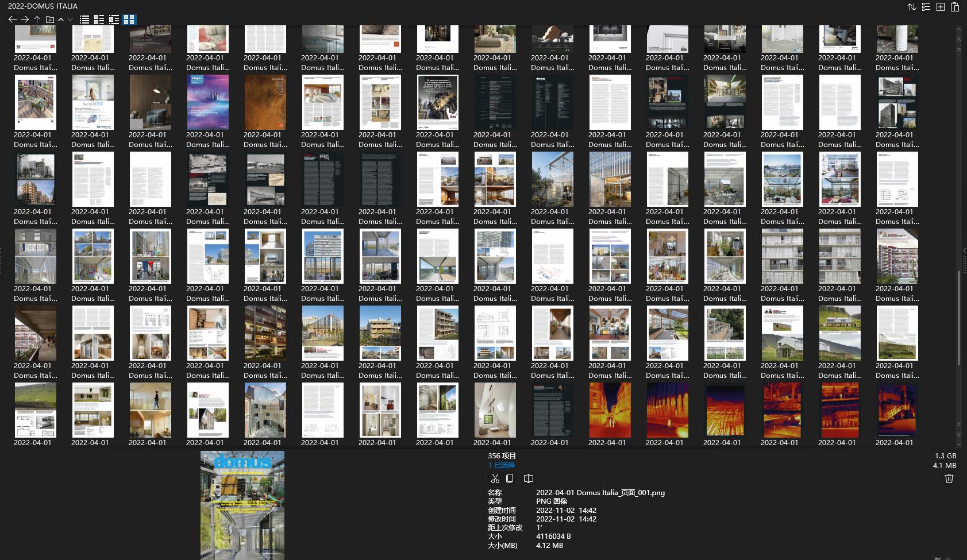This screenshot has height=560, width=967.
Task: Click the jump-to-folder icon in the toolbar
Action: [x=49, y=19]
